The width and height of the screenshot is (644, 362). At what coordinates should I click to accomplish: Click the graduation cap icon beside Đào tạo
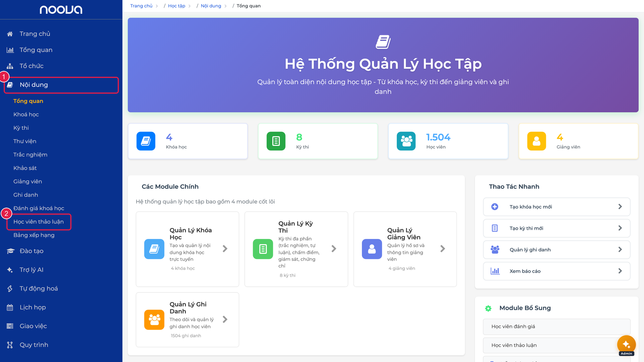pos(10,251)
